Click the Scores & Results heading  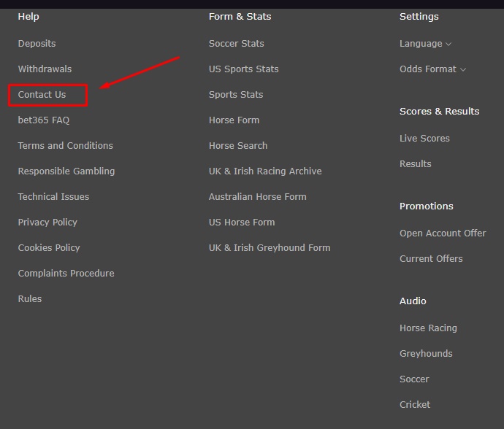click(440, 111)
